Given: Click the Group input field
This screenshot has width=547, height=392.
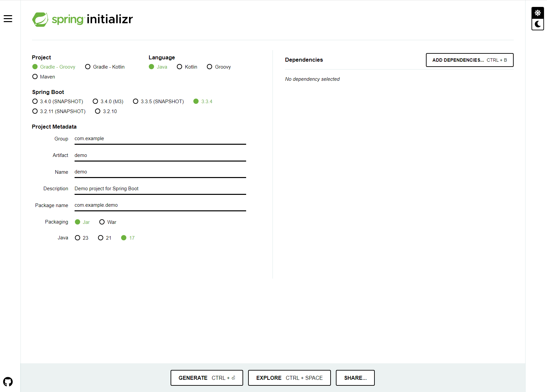Looking at the screenshot, I should click(x=160, y=139).
